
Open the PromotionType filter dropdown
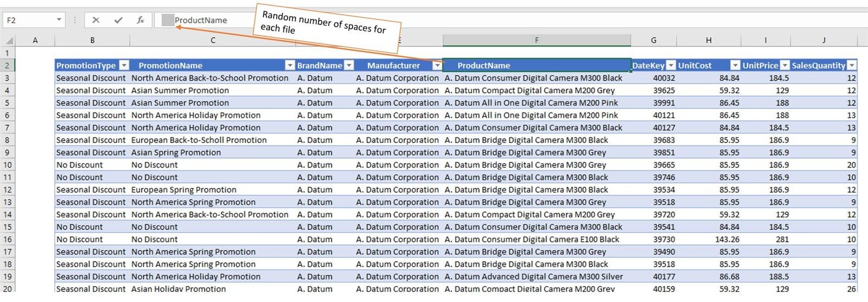[x=124, y=65]
